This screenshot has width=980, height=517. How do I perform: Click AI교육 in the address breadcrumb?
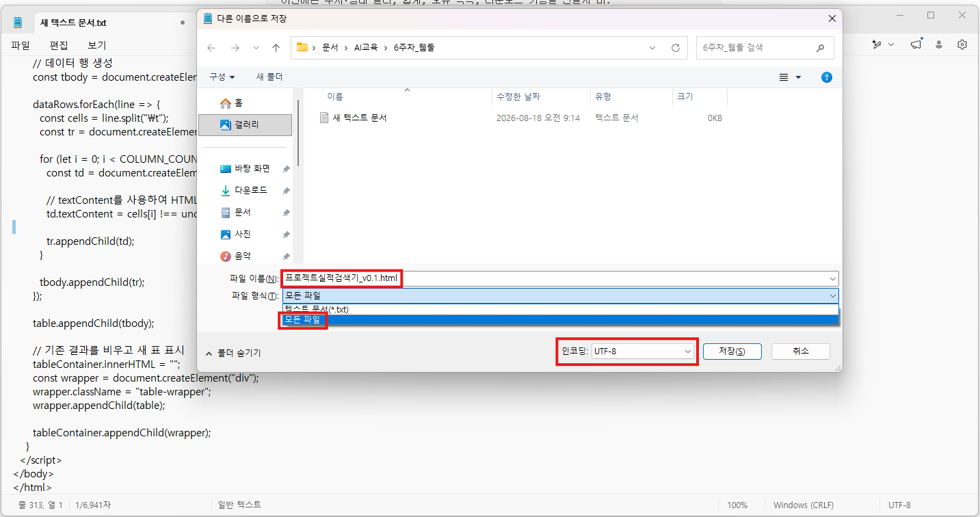click(x=365, y=48)
